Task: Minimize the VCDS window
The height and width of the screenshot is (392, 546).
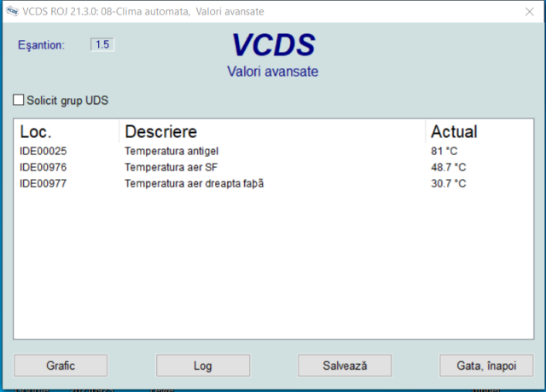Action: point(445,11)
